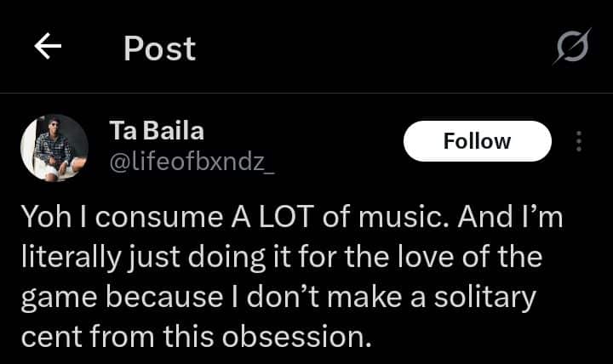Viewport: 613px width, 364px height.
Task: Open the three-dot more options menu
Action: pos(579,141)
